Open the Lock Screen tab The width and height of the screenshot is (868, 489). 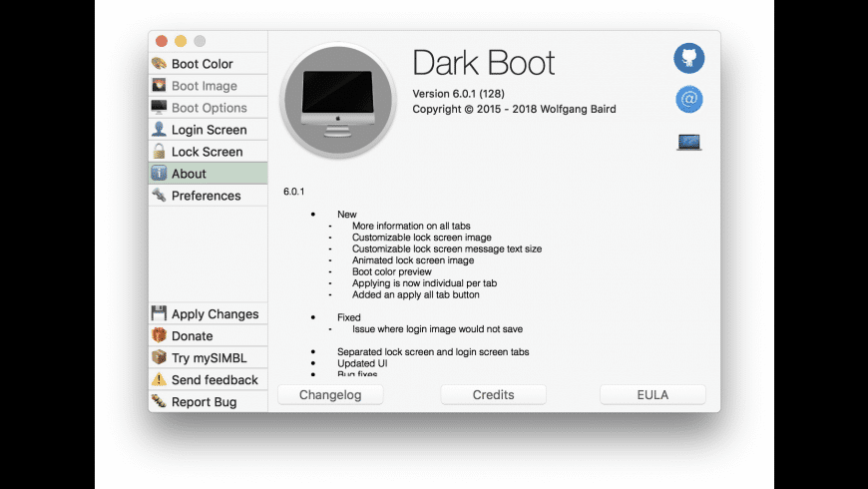pos(209,152)
